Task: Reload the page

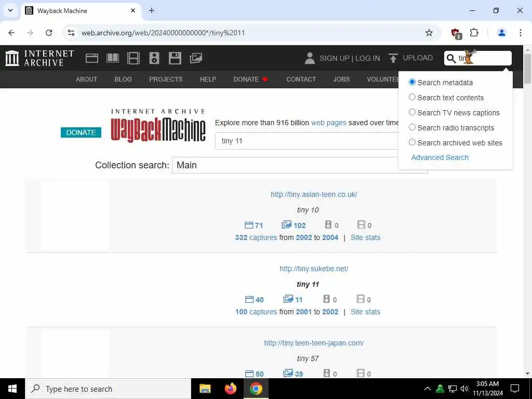Action: [x=49, y=33]
